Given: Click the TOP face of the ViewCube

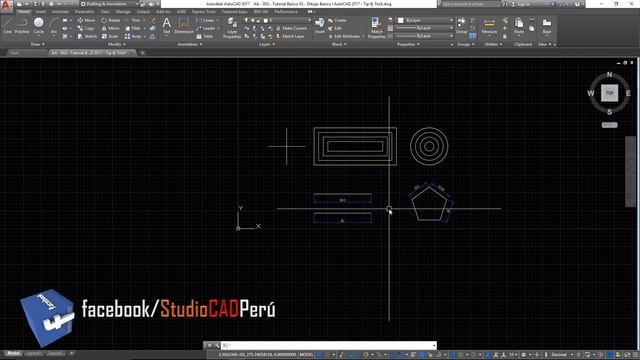Looking at the screenshot, I should (x=609, y=93).
